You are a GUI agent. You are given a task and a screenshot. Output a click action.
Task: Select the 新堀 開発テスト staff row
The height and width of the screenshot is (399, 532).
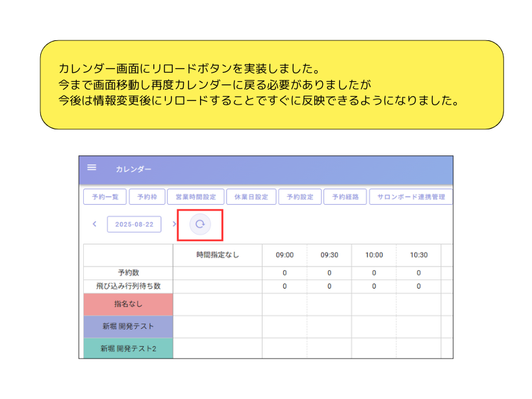[128, 327]
